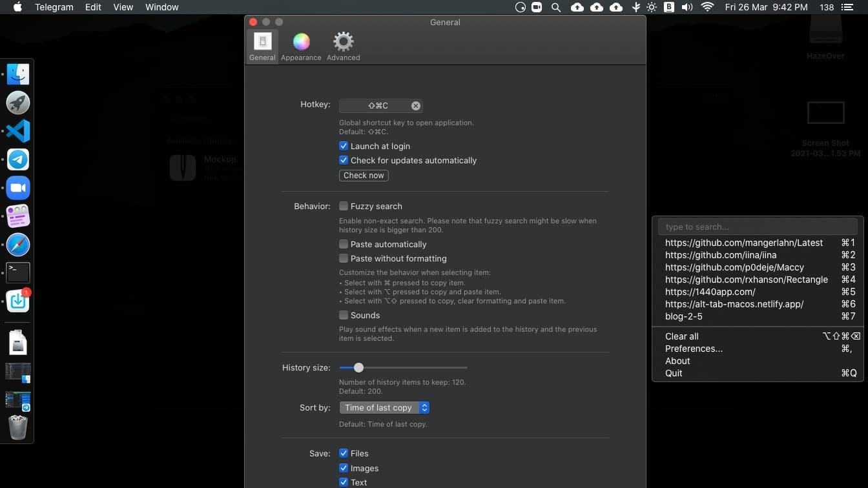
Task: Click the B book menu bar icon
Action: click(x=669, y=7)
